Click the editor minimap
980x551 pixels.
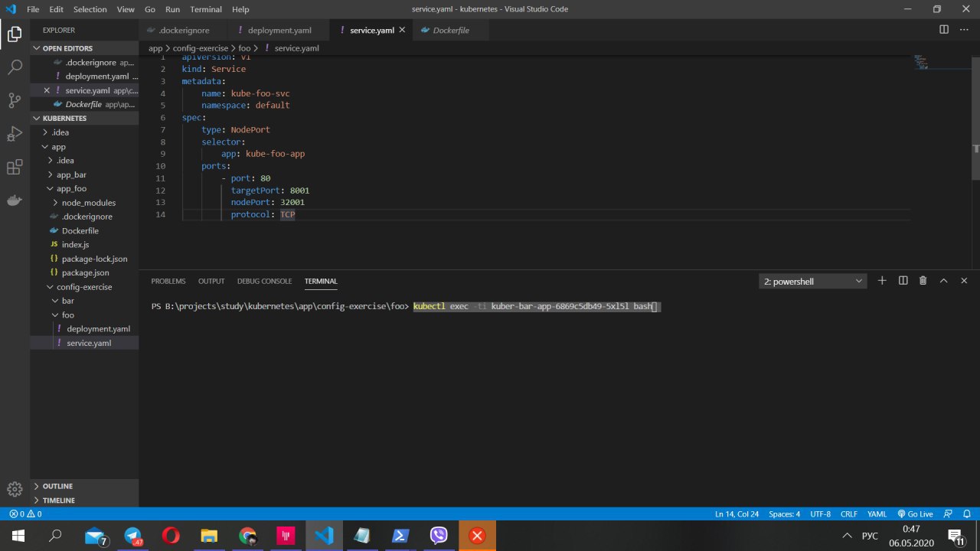[921, 62]
